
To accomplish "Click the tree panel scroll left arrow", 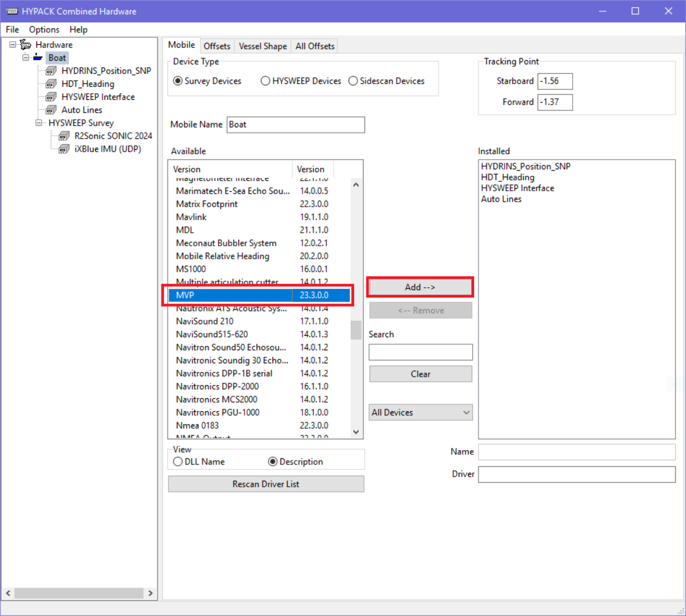I will 8,593.
